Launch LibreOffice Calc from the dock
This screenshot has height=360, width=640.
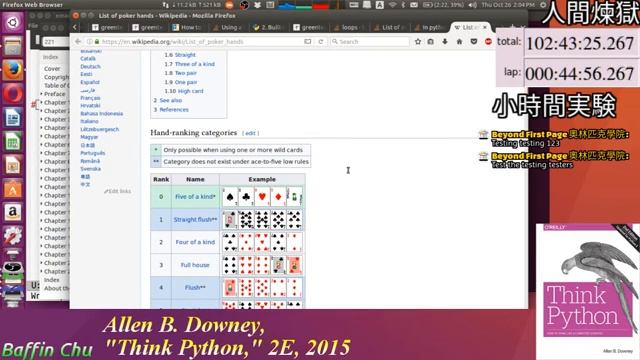tap(13, 142)
